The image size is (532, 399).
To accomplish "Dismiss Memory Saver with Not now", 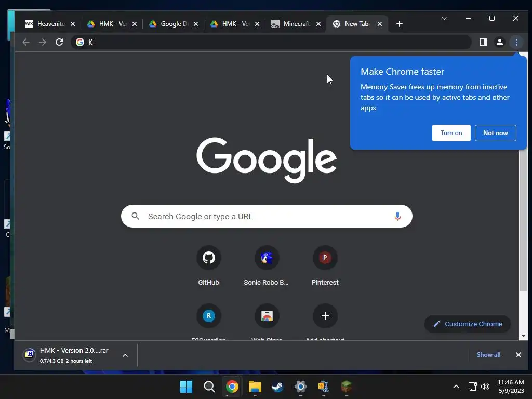I will coord(495,133).
